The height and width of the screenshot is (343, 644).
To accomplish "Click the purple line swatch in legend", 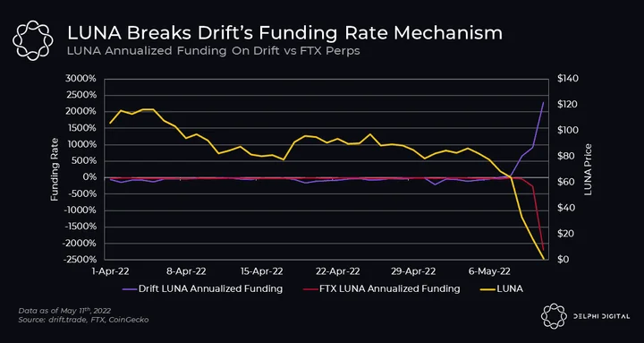I will coord(129,289).
